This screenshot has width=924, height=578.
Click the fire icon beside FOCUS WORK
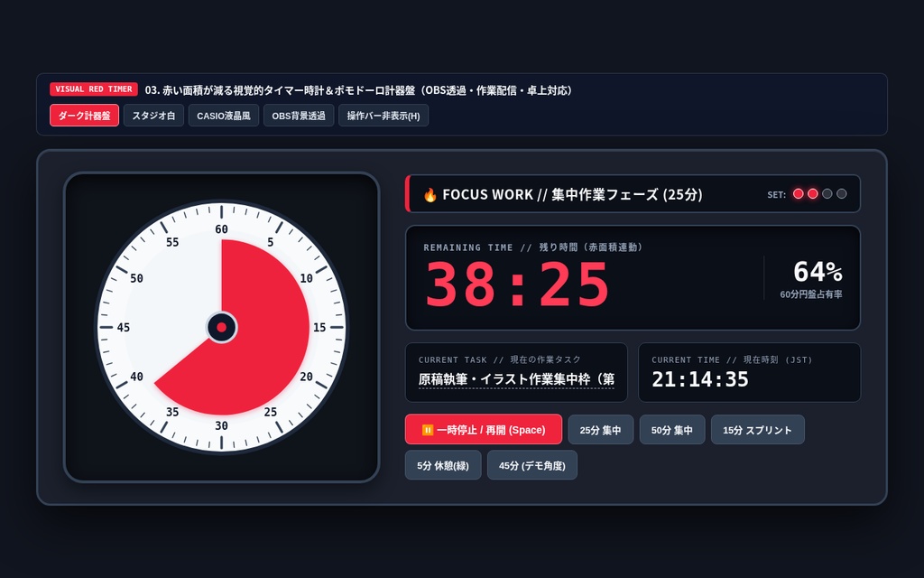(x=430, y=195)
